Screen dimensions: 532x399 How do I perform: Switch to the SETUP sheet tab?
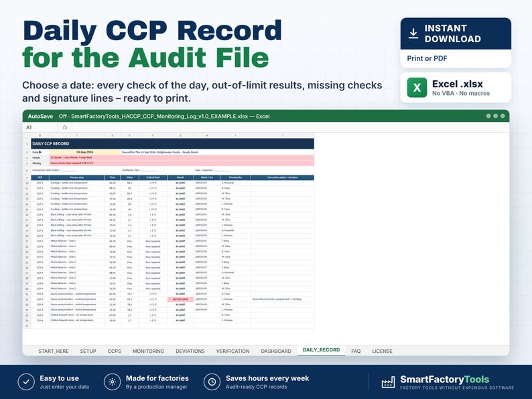click(88, 351)
